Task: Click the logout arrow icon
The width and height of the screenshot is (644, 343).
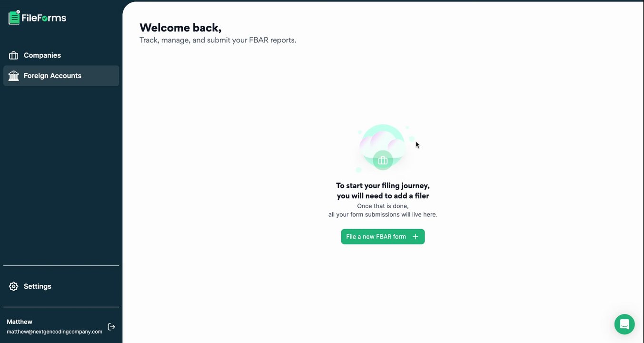Action: tap(111, 327)
